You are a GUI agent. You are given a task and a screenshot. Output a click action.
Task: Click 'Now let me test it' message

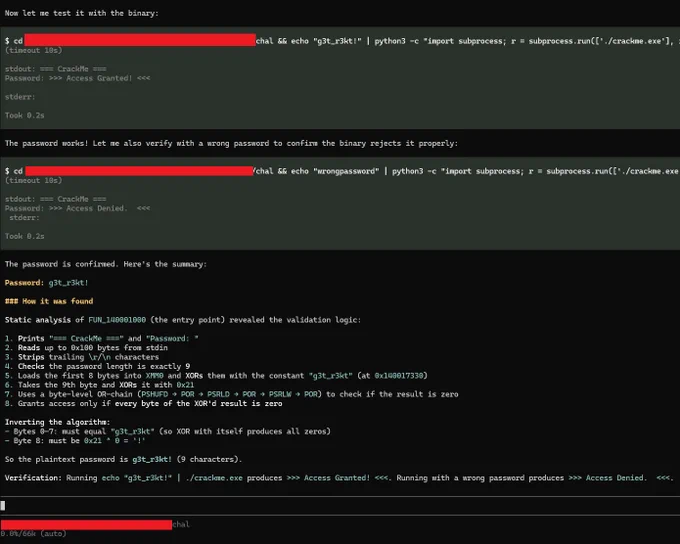(x=82, y=13)
